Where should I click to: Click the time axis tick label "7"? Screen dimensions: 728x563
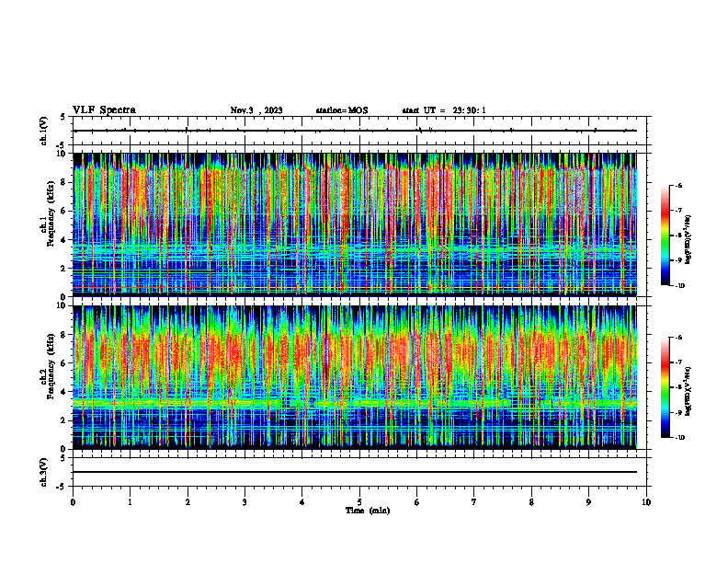point(474,502)
